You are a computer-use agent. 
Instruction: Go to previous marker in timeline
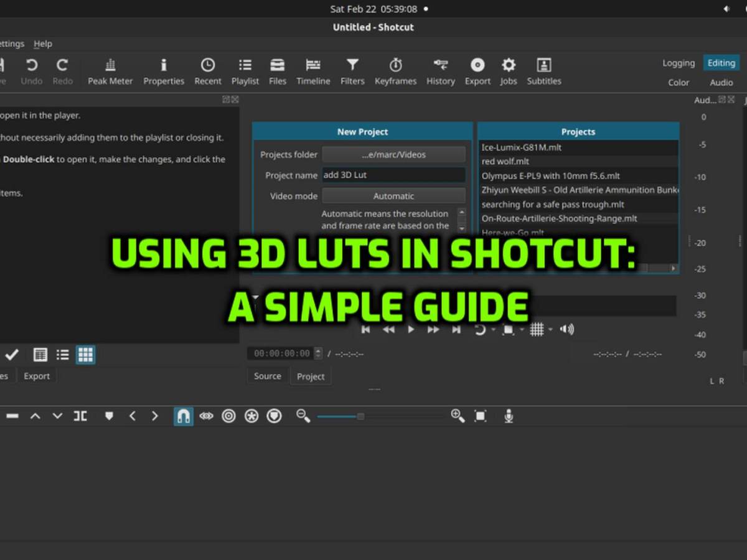[132, 416]
